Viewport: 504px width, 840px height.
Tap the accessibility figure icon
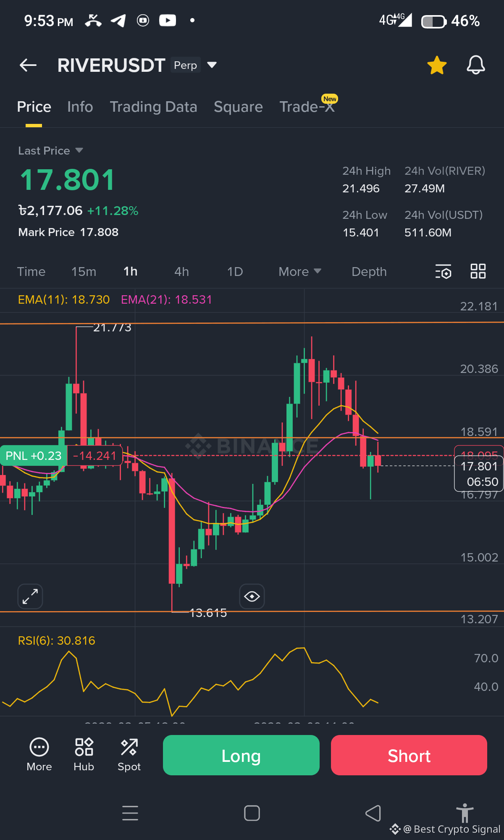click(465, 812)
